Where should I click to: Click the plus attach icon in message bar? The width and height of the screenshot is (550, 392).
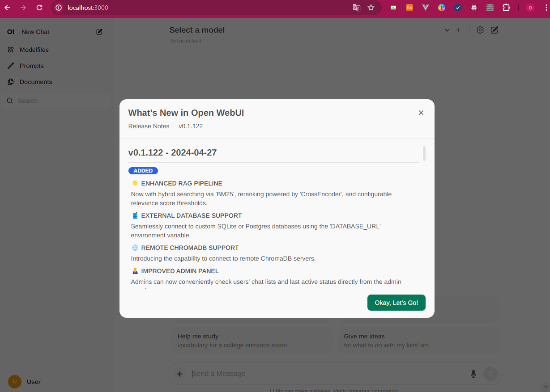[179, 374]
